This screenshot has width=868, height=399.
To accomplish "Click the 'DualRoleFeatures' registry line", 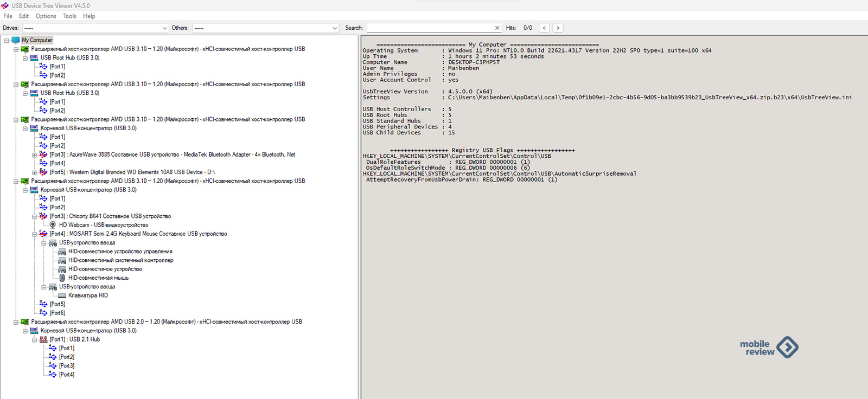I will click(448, 162).
